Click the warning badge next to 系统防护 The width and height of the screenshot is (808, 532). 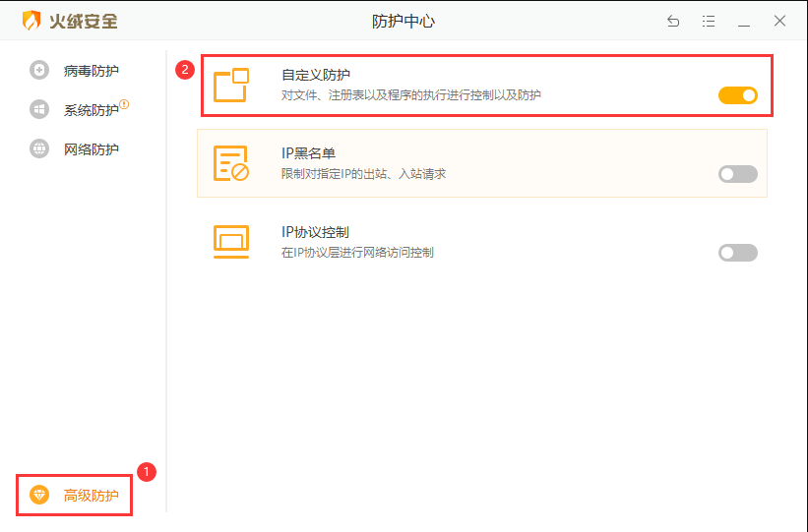click(124, 104)
